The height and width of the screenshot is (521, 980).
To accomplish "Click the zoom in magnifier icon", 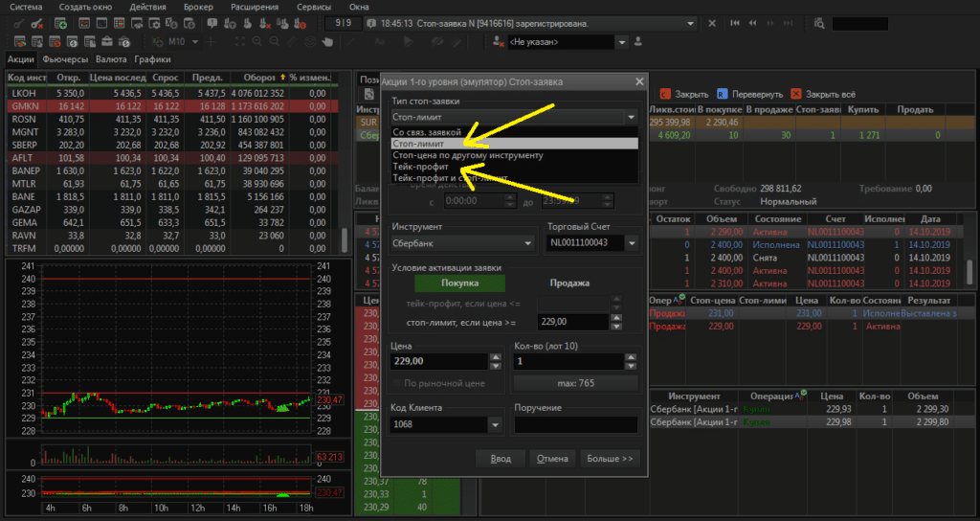I will 256,42.
